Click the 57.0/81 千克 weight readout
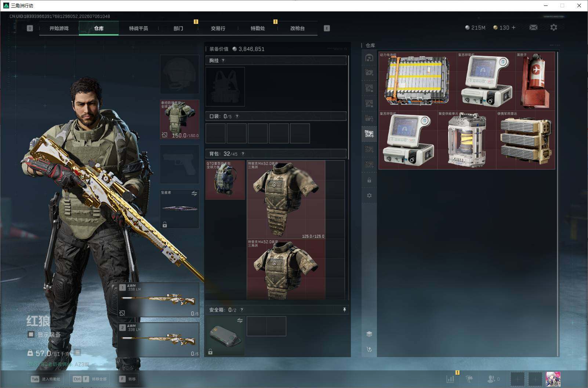 tap(49, 353)
